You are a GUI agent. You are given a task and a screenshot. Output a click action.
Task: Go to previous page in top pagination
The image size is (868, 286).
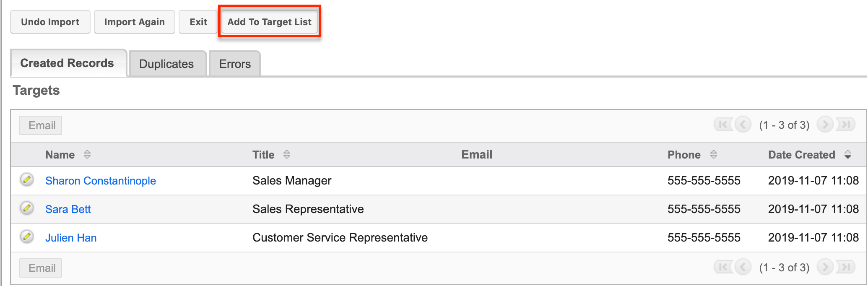tap(743, 125)
